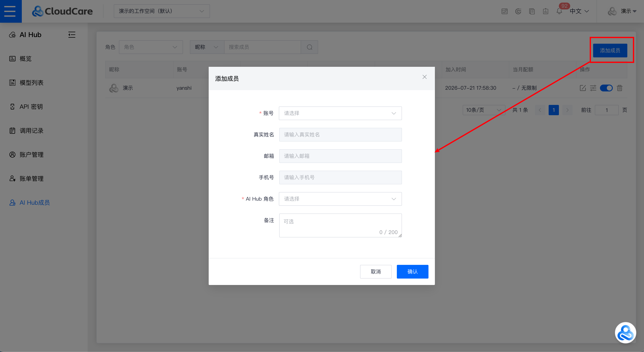
Task: Open the floating assistant chat bubble
Action: point(625,333)
